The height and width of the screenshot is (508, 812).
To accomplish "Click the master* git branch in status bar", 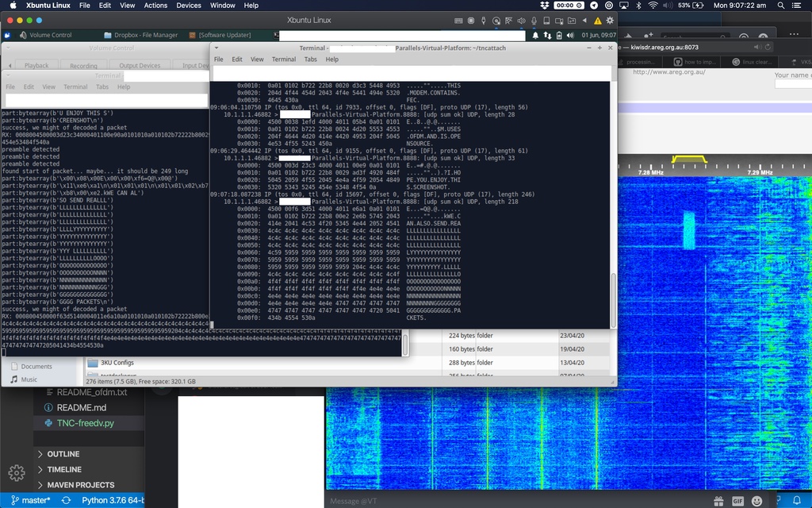I will pos(31,501).
